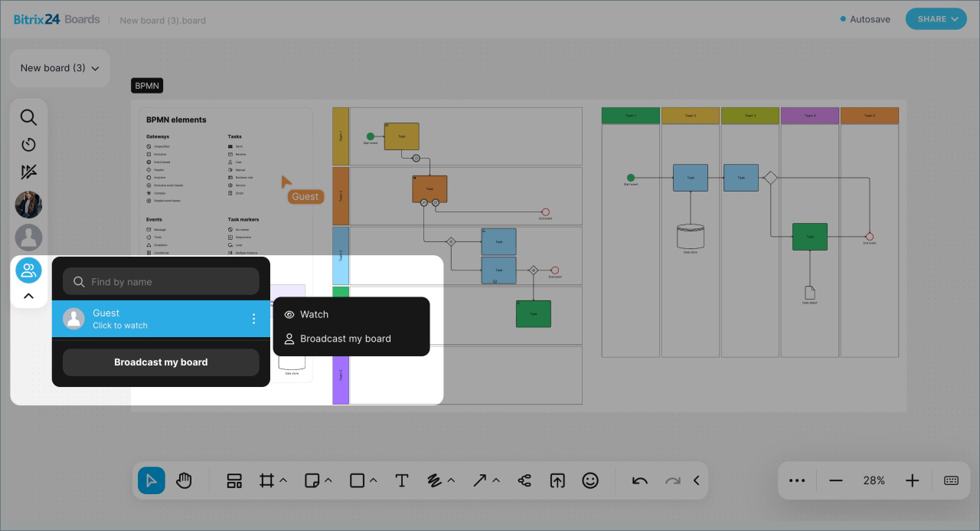
Task: Expand the shape tool options chevron
Action: (374, 480)
